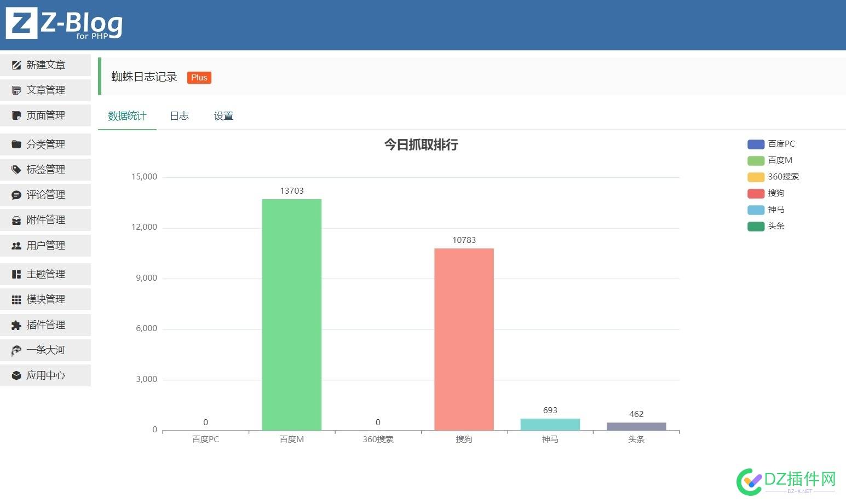
Task: Click the 百度M green bar
Action: (292, 315)
